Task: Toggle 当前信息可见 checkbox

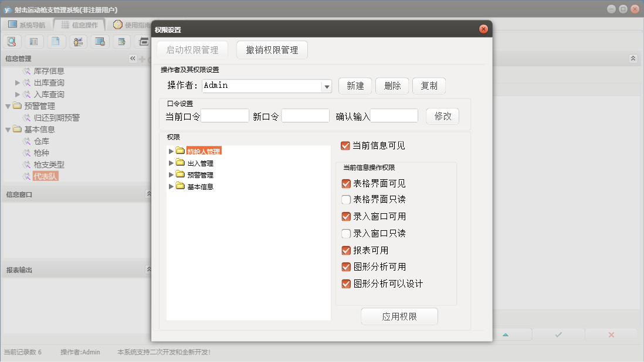Action: [x=345, y=146]
